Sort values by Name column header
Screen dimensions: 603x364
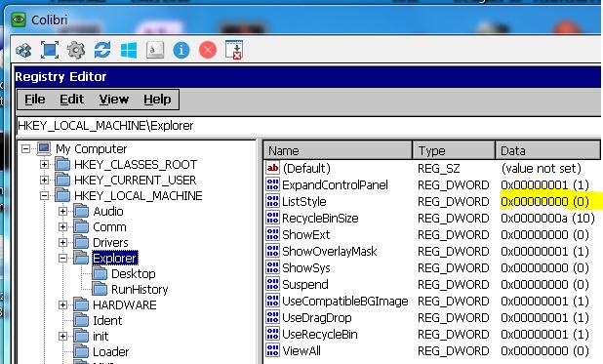coord(338,150)
